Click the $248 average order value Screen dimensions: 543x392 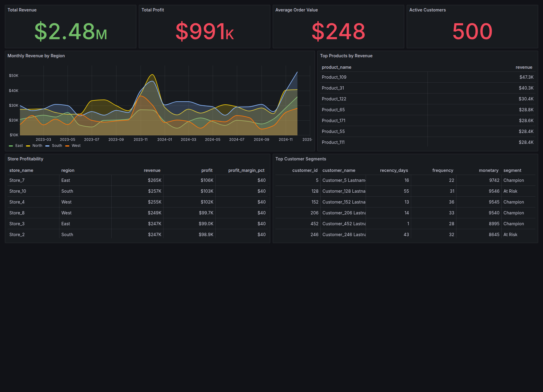point(338,31)
